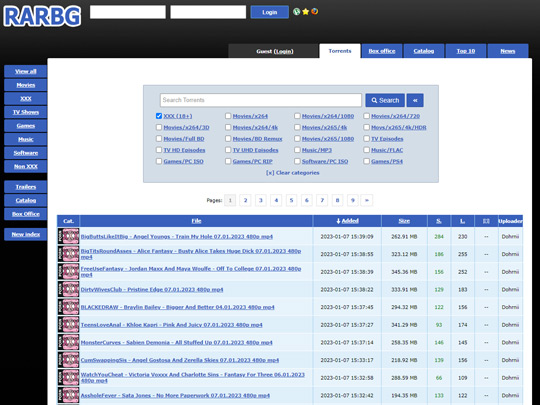Screen dimensions: 540x405
Task: Open the News tab
Action: click(x=508, y=51)
